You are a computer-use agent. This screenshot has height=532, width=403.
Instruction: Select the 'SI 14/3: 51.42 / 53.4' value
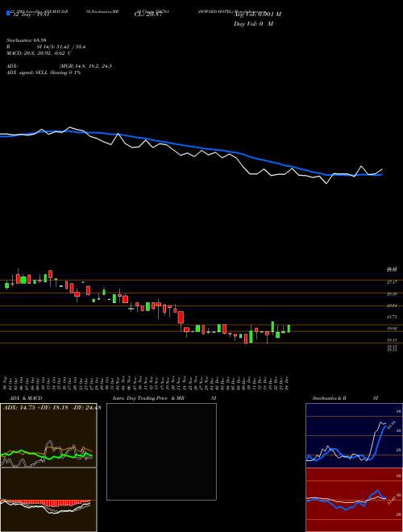click(61, 47)
